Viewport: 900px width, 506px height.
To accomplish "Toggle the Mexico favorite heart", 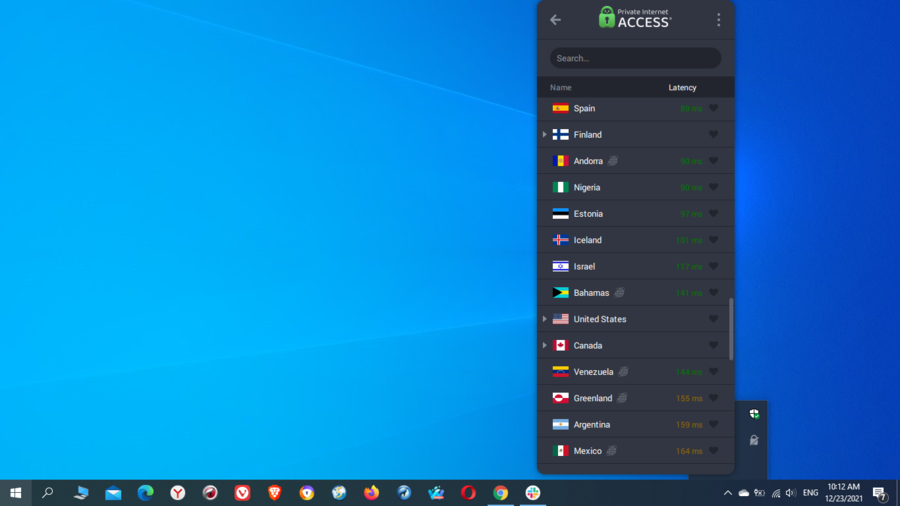I will (x=713, y=451).
